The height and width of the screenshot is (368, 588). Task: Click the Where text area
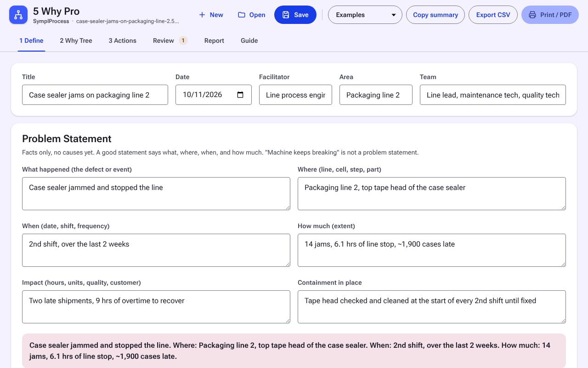(432, 194)
